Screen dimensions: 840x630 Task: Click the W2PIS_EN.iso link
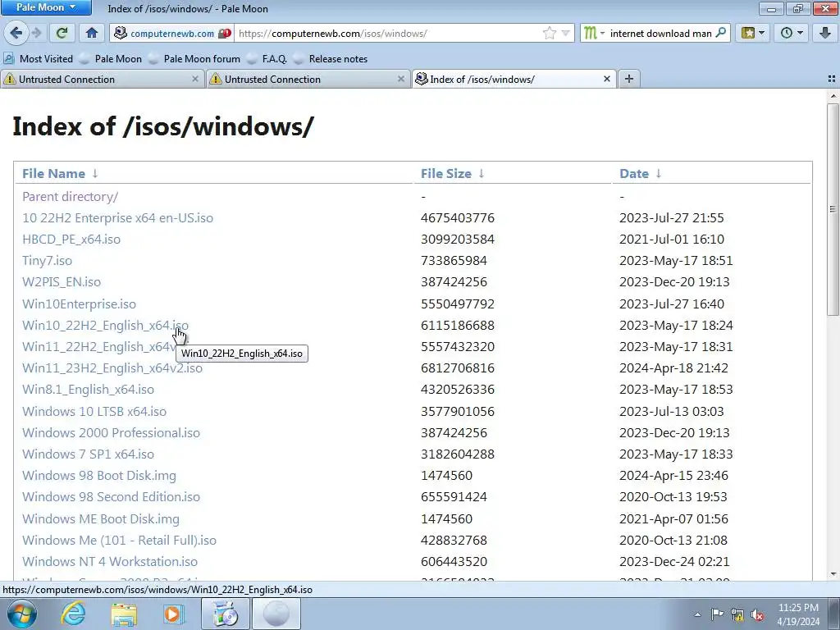coord(62,282)
